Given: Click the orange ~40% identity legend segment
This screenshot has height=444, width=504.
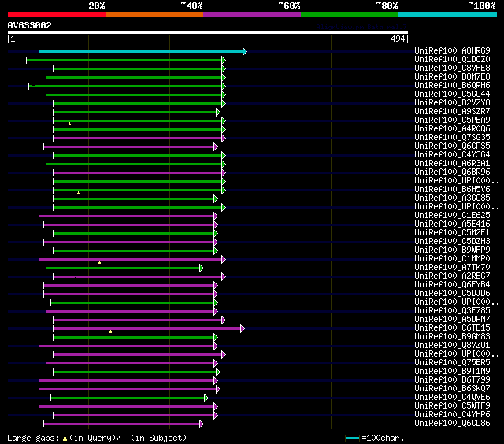Looking at the screenshot, I should pos(154,14).
